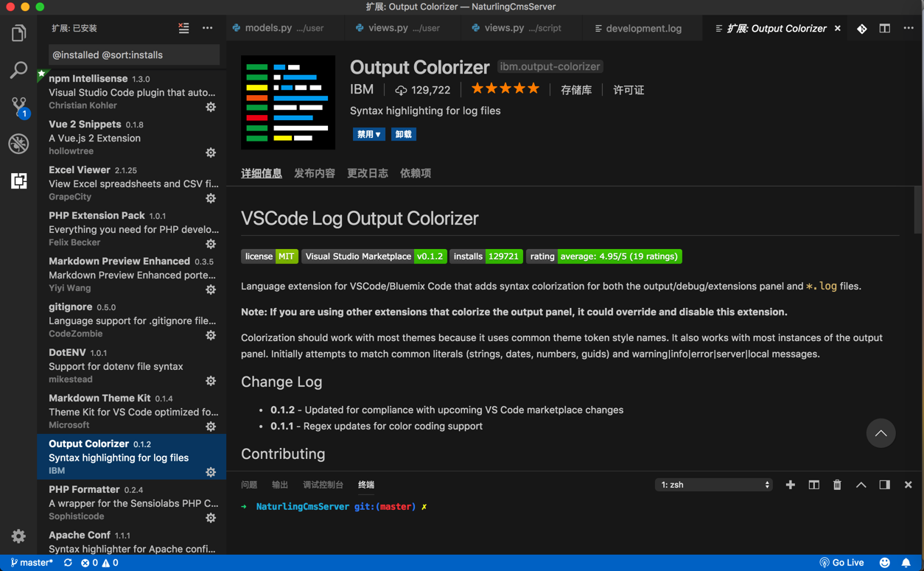924x571 pixels.
Task: Open the Extensions view in activity bar
Action: click(x=18, y=181)
